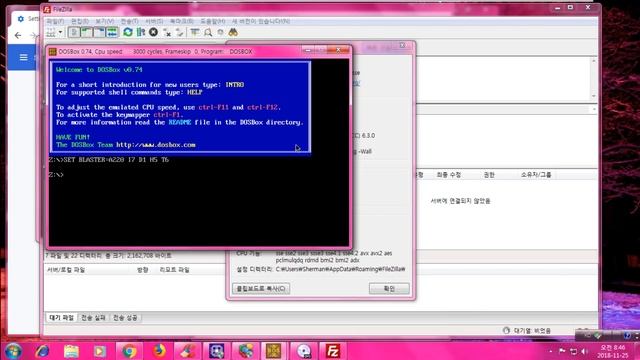
Task: Open Firefox from taskbar
Action: 158,351
